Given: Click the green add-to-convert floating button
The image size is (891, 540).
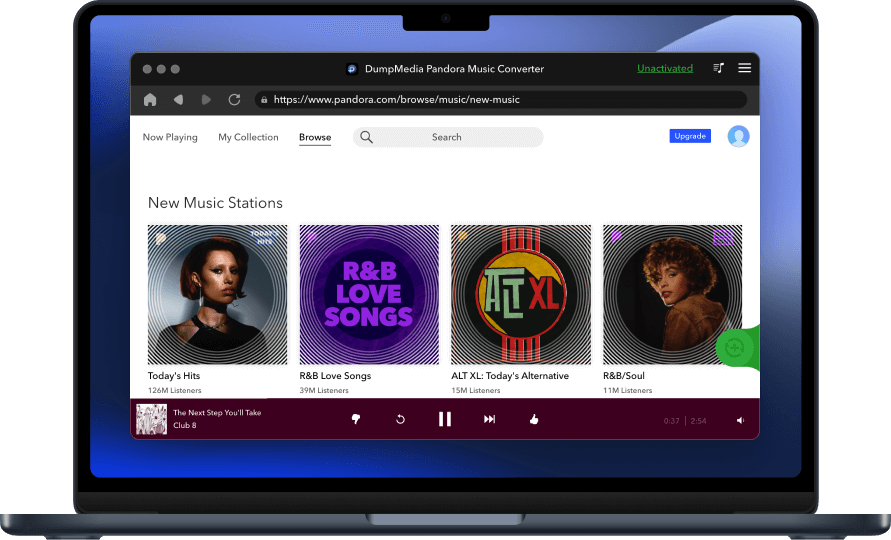Looking at the screenshot, I should click(x=735, y=347).
